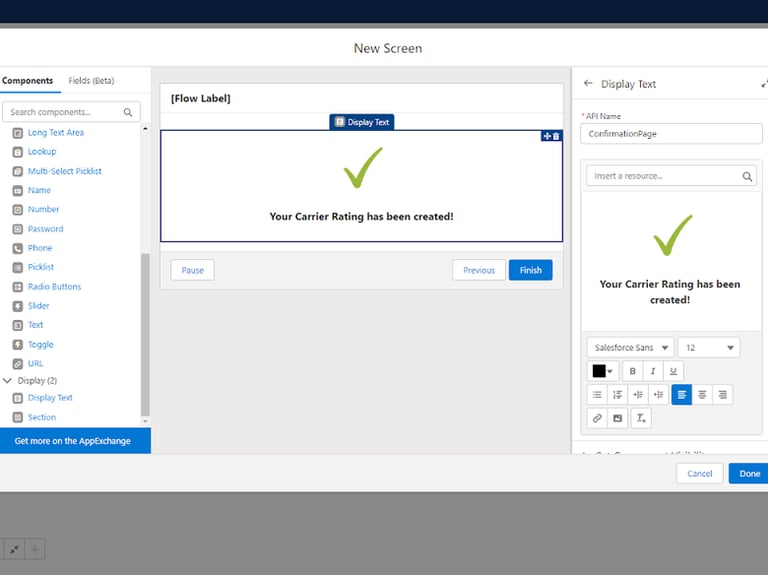Click the Cancel button
Image resolution: width=768 pixels, height=575 pixels.
pos(699,474)
